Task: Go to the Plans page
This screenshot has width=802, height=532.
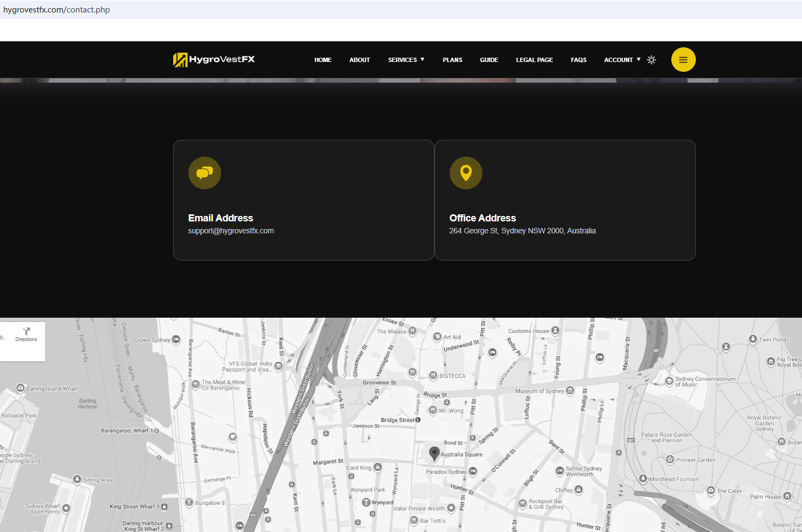Action: pyautogui.click(x=452, y=60)
